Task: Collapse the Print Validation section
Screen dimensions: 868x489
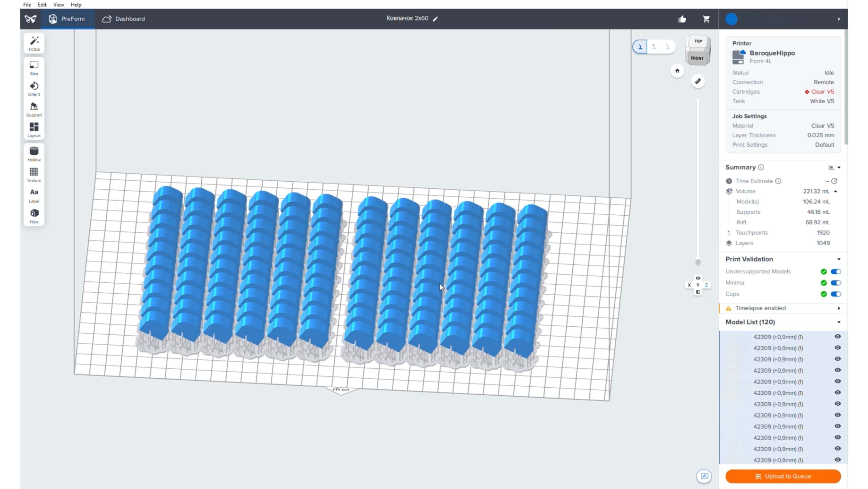Action: point(839,259)
